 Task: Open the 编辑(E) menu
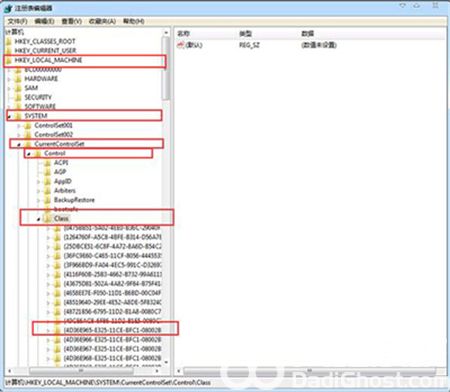coord(44,21)
